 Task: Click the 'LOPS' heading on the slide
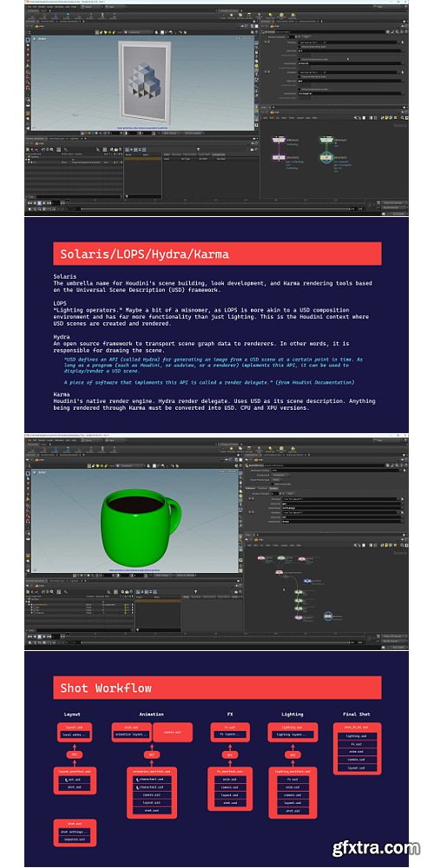pos(60,303)
